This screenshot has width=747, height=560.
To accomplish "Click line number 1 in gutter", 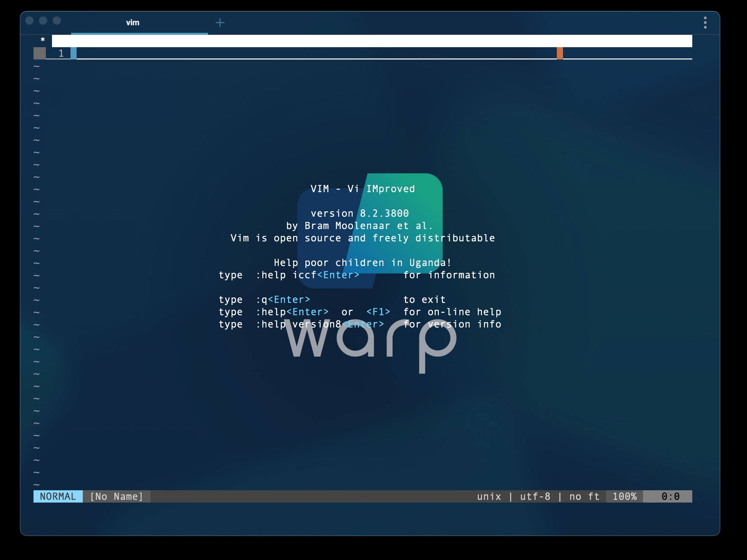I will [61, 53].
